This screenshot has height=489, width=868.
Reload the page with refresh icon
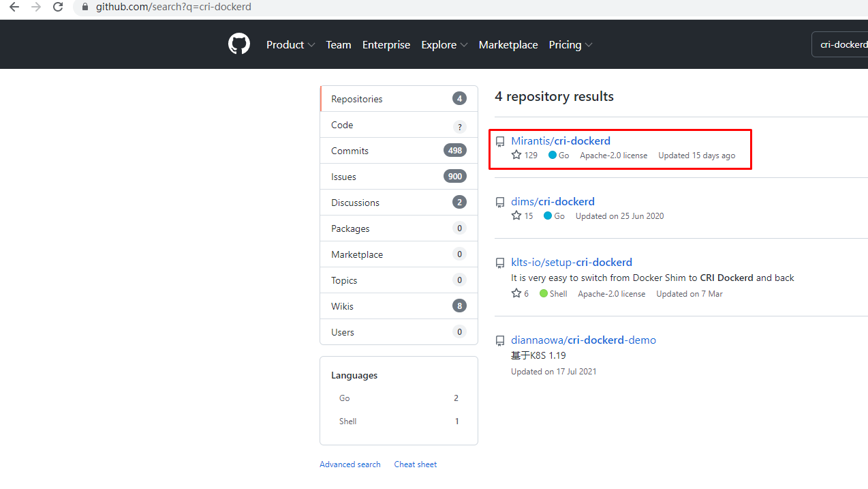coord(58,7)
